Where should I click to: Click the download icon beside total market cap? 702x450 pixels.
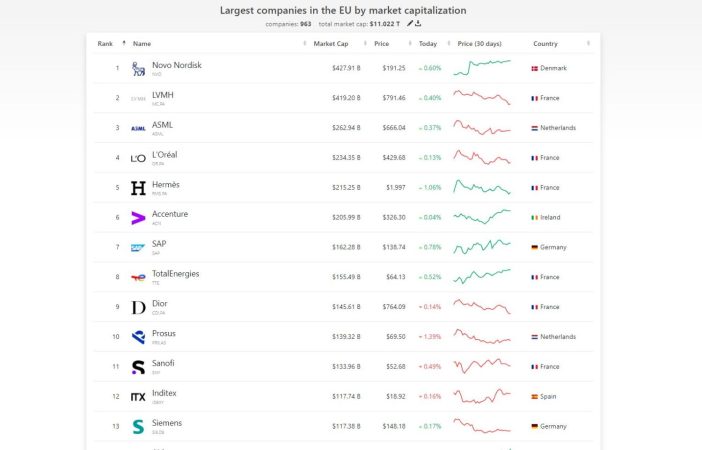click(x=418, y=23)
